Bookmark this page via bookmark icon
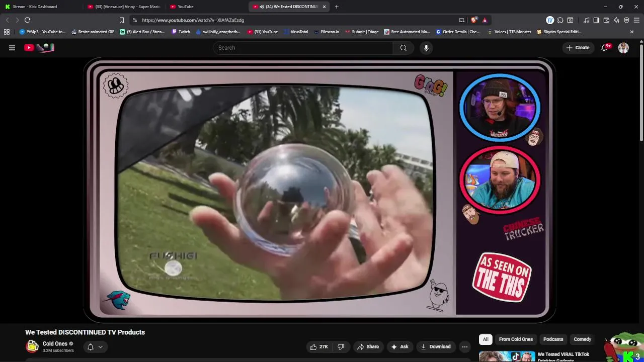 (121, 20)
